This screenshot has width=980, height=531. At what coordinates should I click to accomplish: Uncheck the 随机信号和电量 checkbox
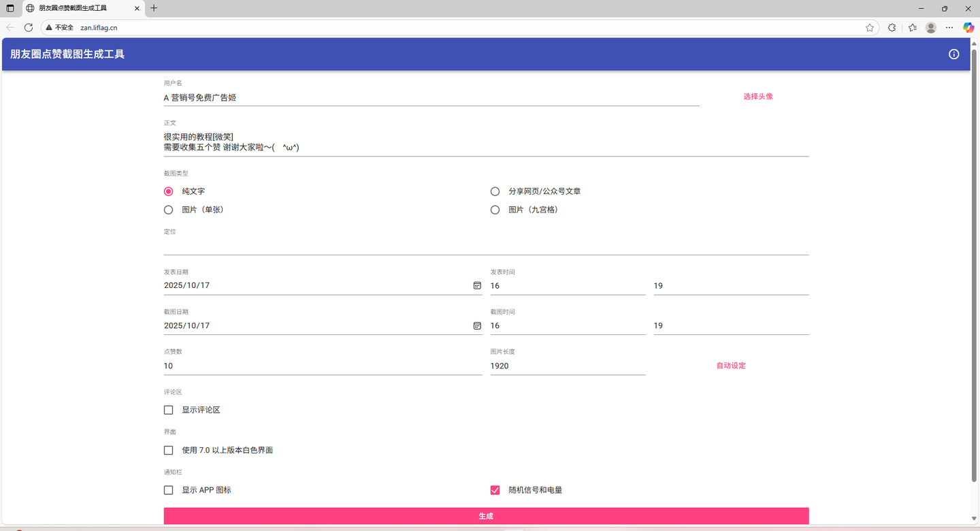tap(495, 490)
